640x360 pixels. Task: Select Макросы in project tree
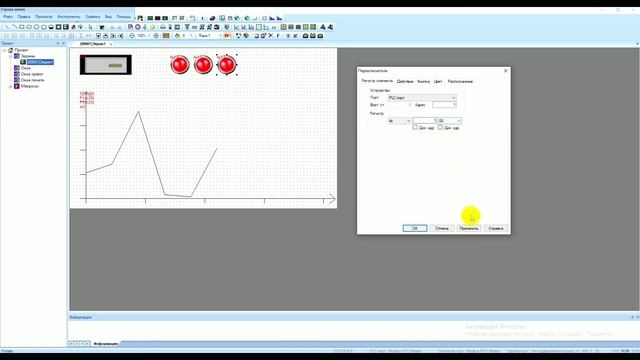pos(30,87)
